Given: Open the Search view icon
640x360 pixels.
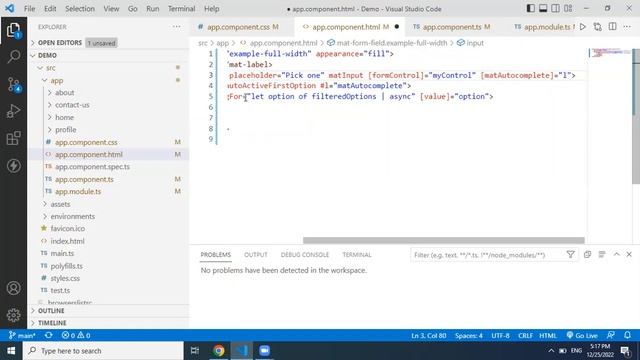Looking at the screenshot, I should pyautogui.click(x=13, y=57).
